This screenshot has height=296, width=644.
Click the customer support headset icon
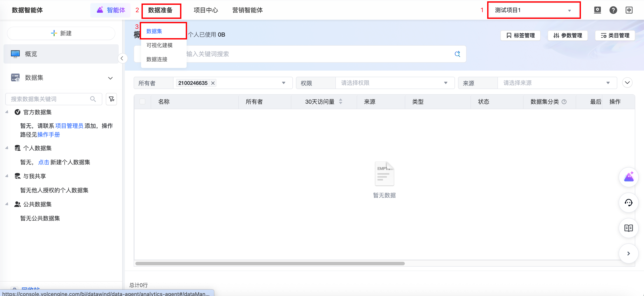628,202
